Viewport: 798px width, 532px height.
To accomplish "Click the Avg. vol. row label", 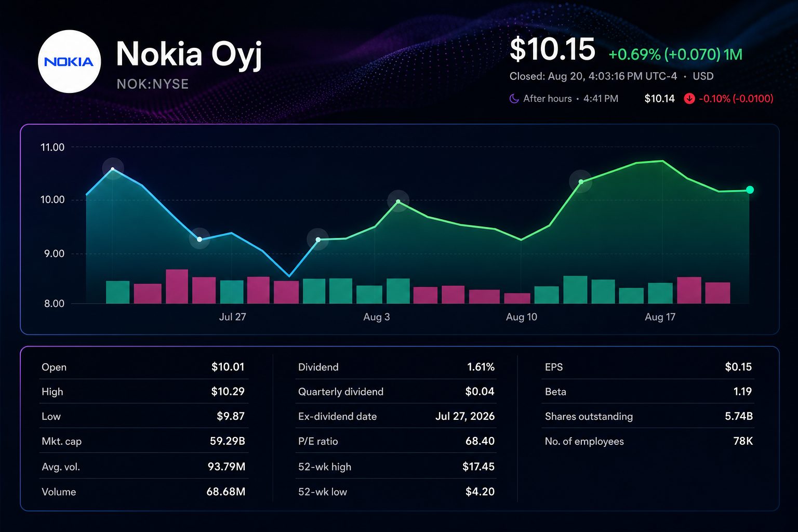I will 61,467.
